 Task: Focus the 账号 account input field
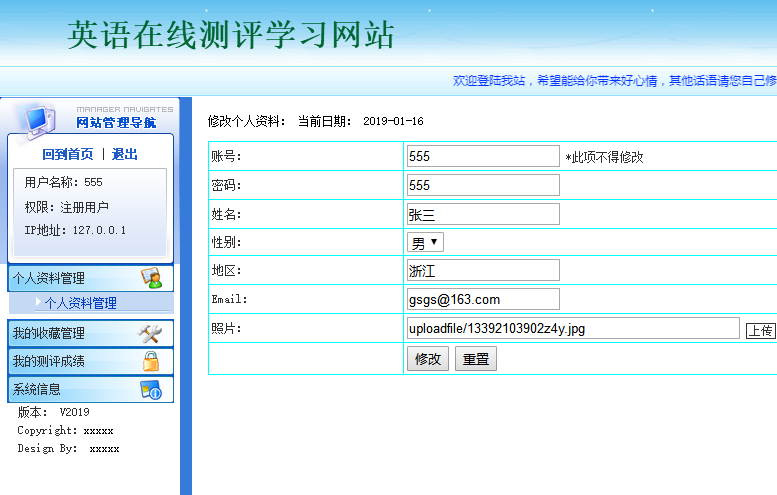point(483,157)
